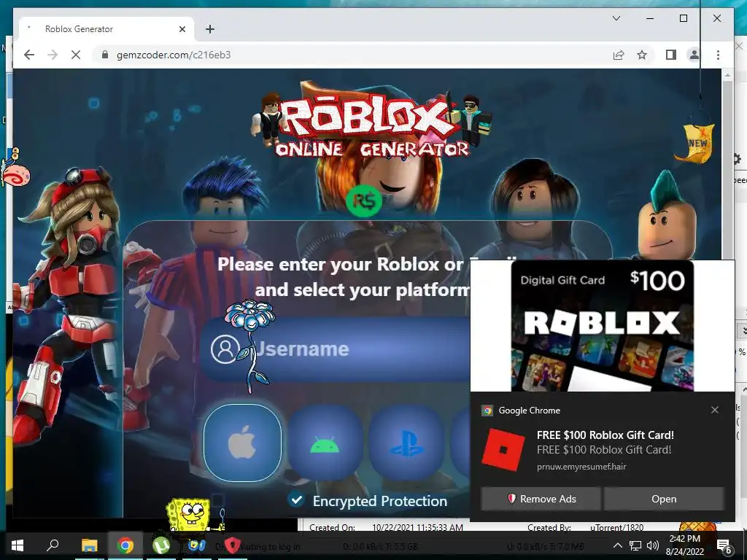Select the Apple platform button
Screen dimensions: 747x560
pos(242,443)
